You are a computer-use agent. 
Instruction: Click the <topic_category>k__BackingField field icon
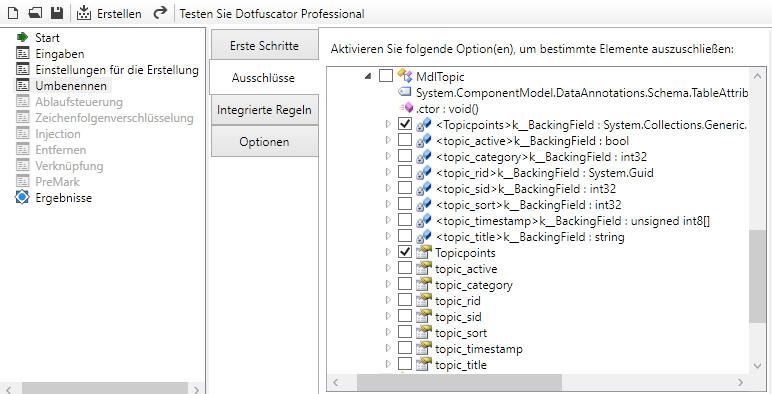[424, 157]
